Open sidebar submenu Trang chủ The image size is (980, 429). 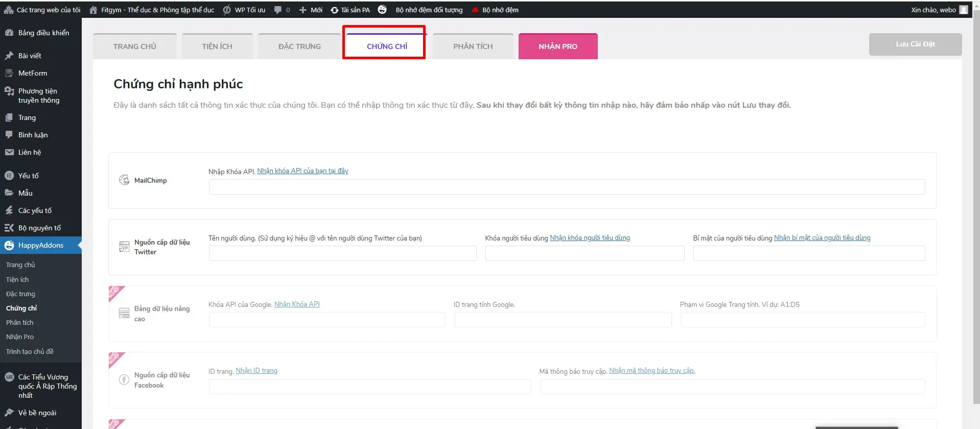tap(20, 265)
